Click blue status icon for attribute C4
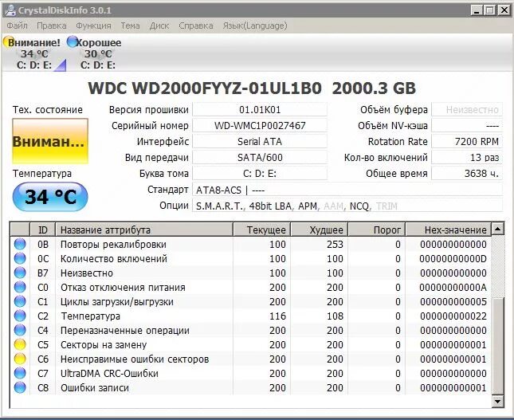 pyautogui.click(x=20, y=330)
